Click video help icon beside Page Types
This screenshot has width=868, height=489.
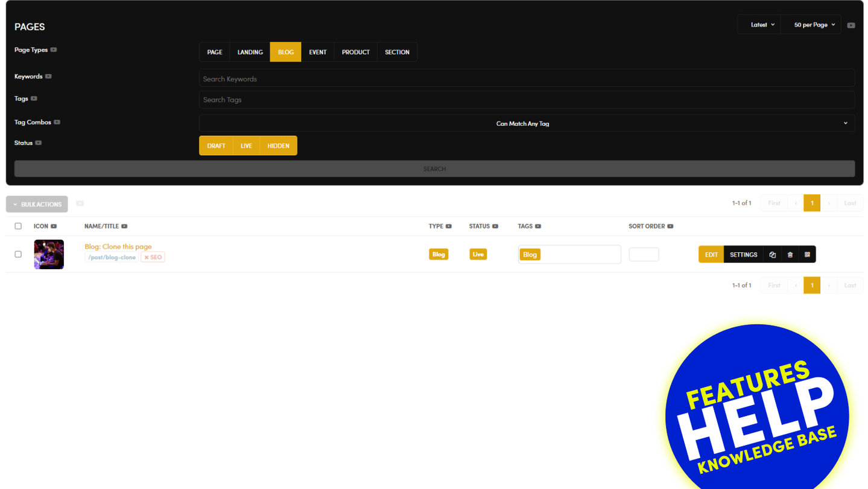click(x=54, y=50)
